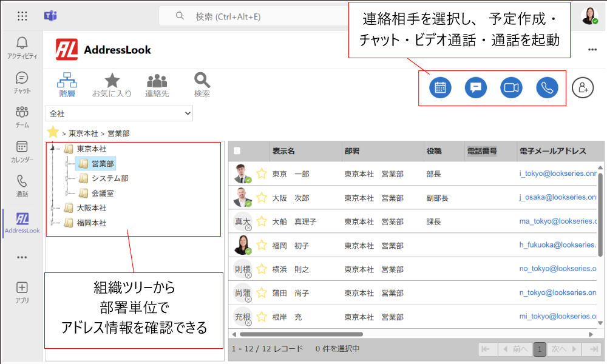Screen dimensions: 607x364
Task: Switch to the お気に入り (favorites) tab
Action: click(x=112, y=85)
